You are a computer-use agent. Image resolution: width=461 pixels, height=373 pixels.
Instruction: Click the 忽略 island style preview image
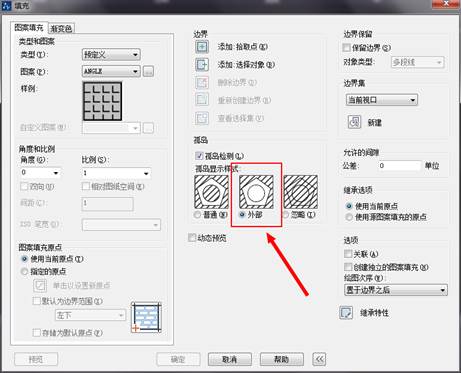click(301, 192)
